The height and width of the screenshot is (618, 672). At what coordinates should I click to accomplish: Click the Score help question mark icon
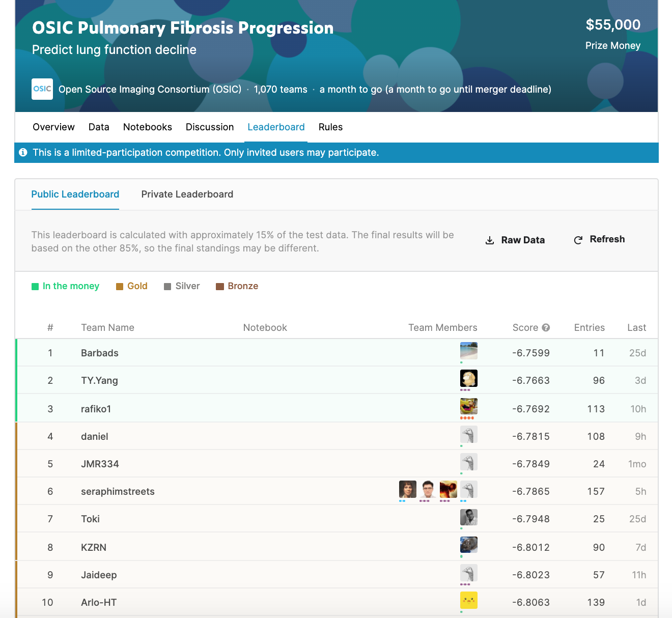click(546, 327)
